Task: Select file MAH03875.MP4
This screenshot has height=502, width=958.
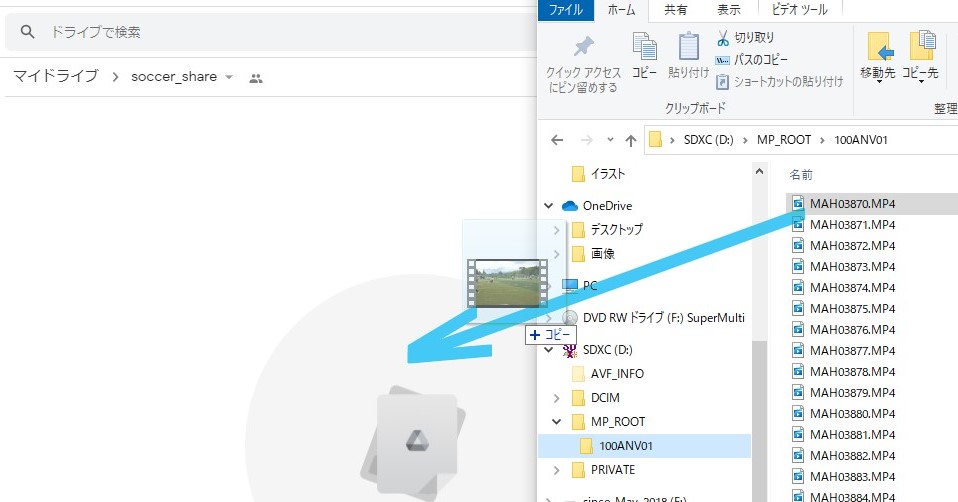Action: pyautogui.click(x=851, y=309)
